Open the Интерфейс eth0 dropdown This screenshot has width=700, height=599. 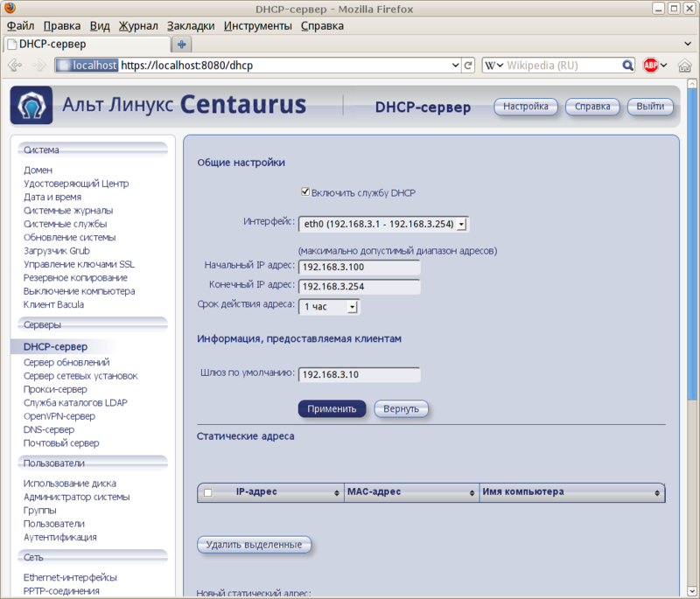click(383, 224)
